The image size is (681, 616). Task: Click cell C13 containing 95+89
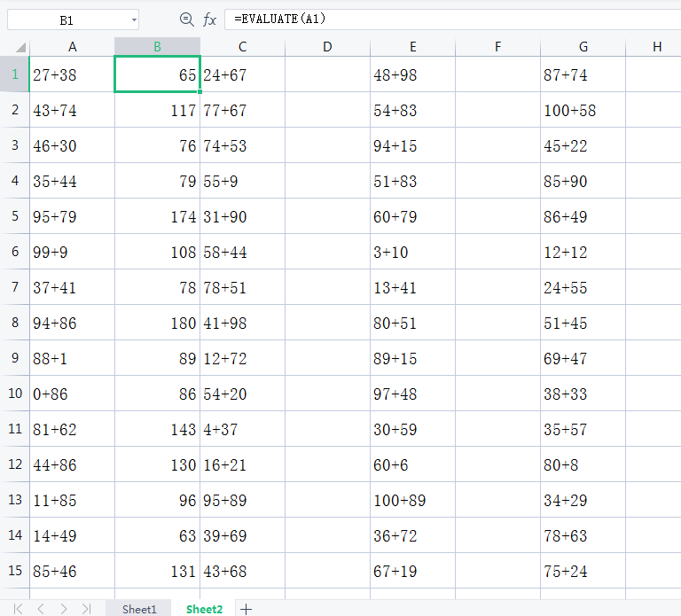coord(242,500)
